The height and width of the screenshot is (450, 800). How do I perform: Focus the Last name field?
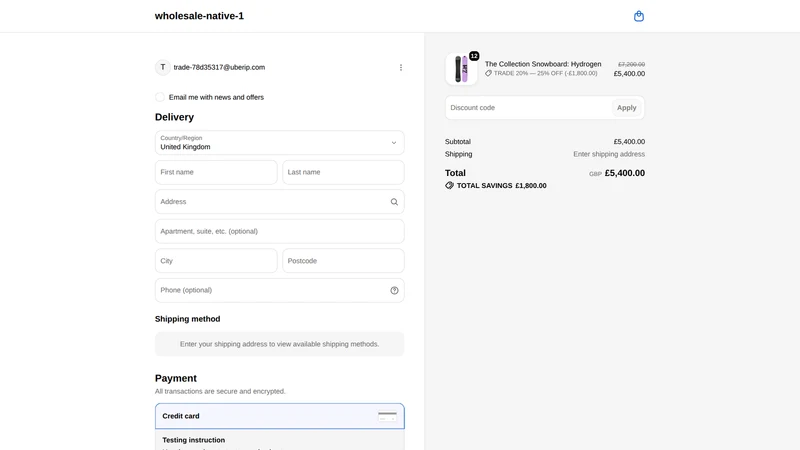coord(343,172)
